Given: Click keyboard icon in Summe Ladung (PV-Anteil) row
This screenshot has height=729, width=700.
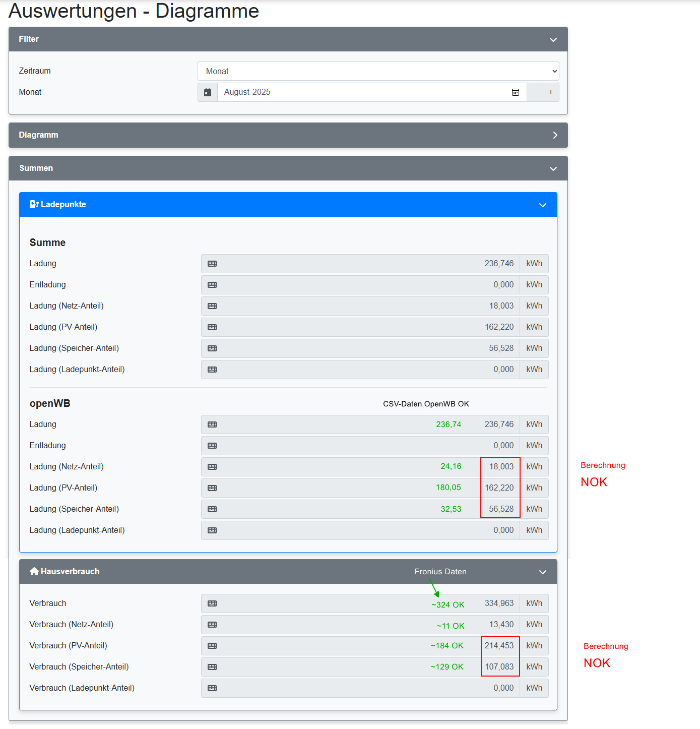Looking at the screenshot, I should pos(212,327).
